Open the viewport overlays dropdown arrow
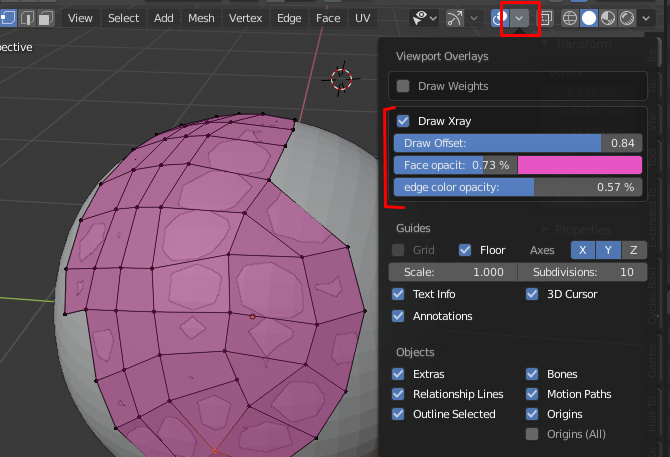 click(519, 18)
